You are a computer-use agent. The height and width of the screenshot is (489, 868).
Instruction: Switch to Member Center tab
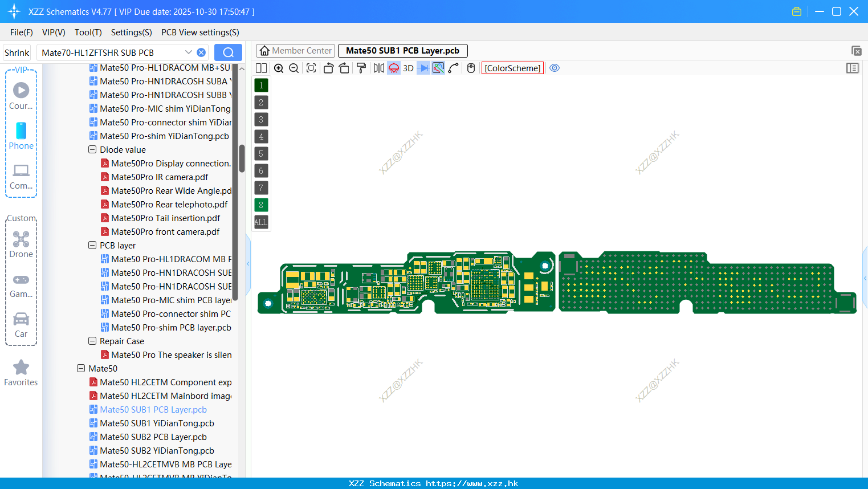coord(295,51)
